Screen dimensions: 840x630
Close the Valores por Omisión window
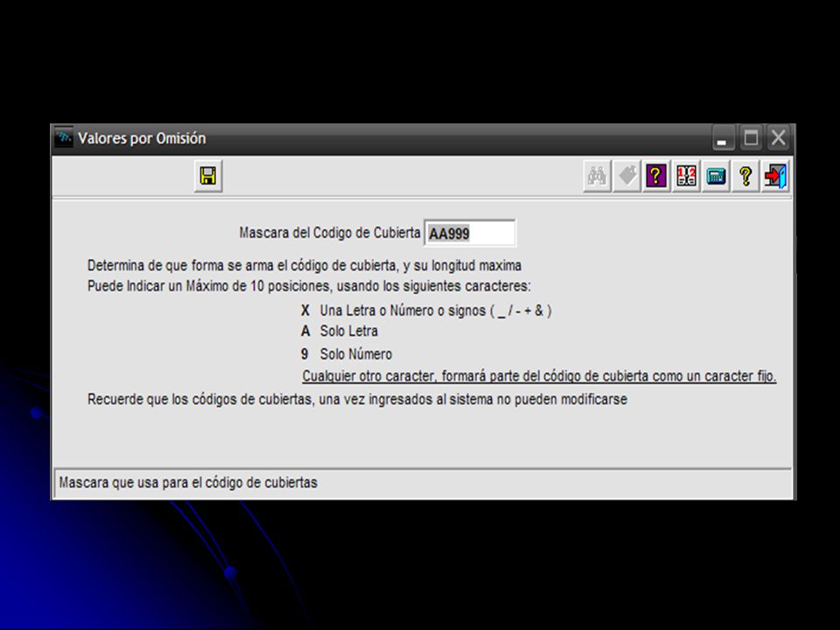coord(779,138)
